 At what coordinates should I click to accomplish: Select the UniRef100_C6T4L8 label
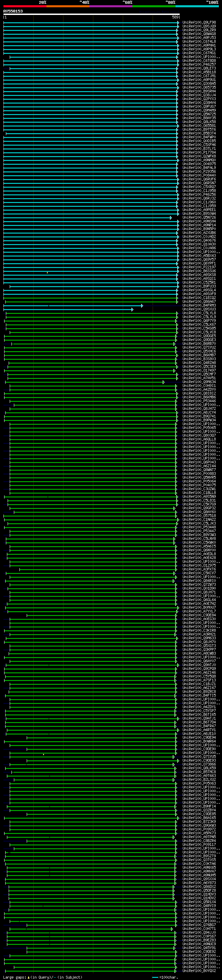coord(199,41)
